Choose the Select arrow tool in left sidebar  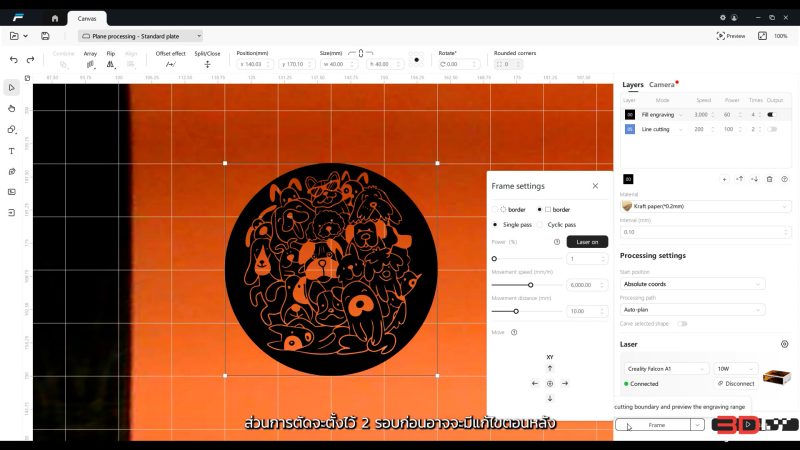(x=12, y=88)
